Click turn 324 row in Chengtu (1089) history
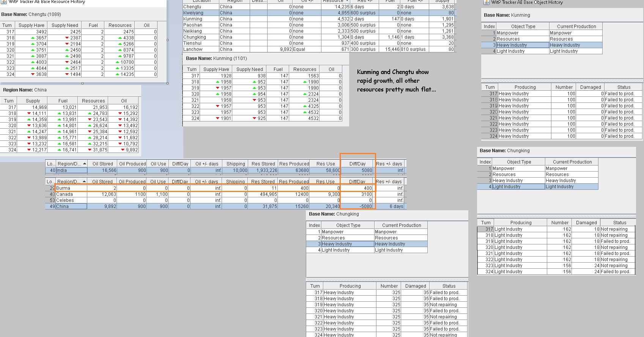This screenshot has height=337, width=644. (79, 74)
